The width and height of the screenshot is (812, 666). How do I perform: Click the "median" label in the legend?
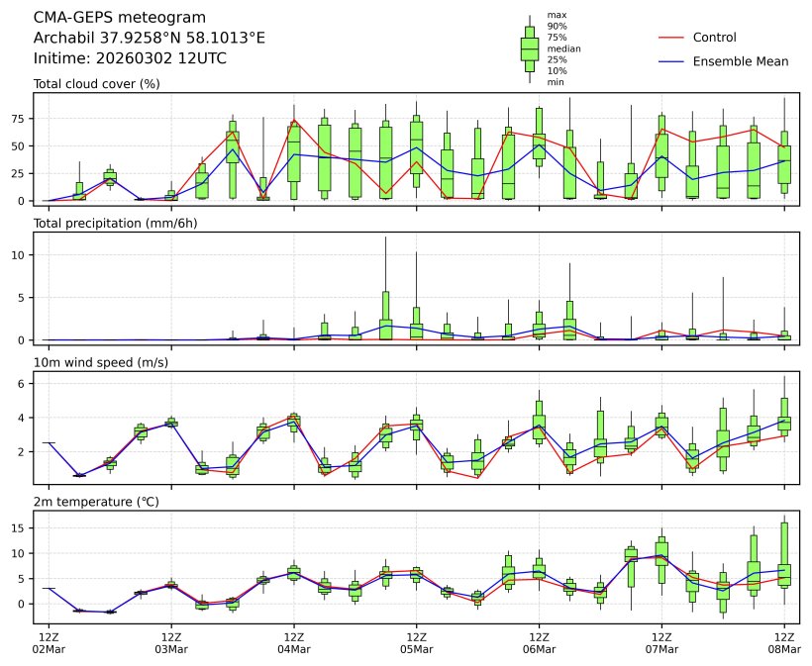coord(563,48)
